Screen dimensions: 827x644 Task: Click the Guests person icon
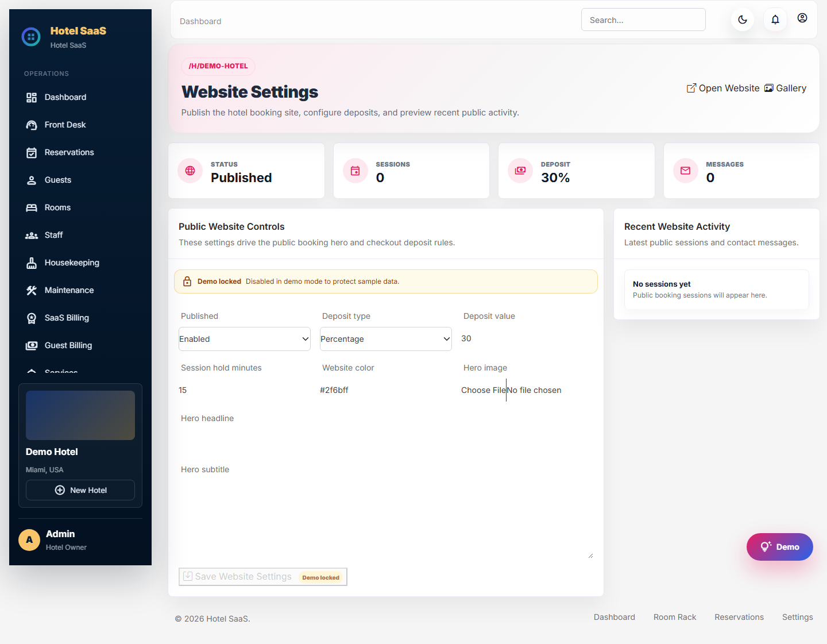32,180
